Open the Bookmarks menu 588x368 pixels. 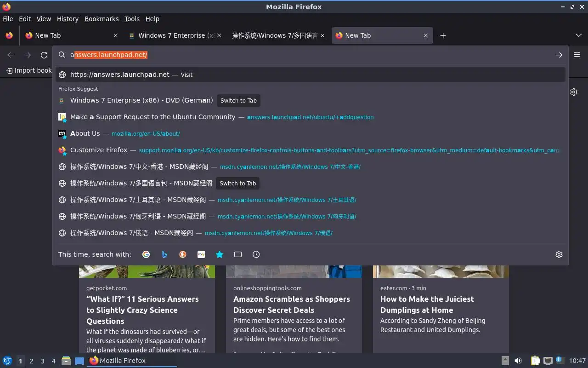[102, 19]
